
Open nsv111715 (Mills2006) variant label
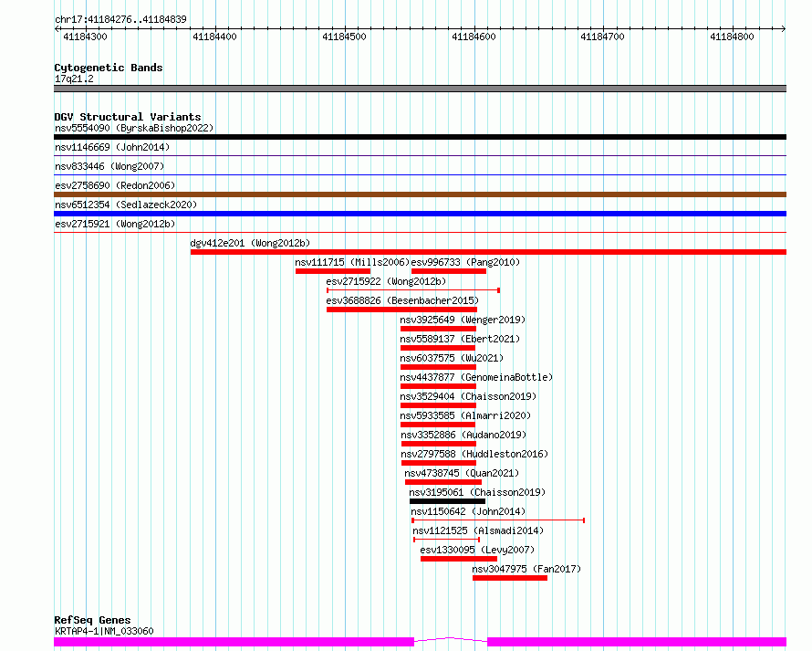click(352, 262)
